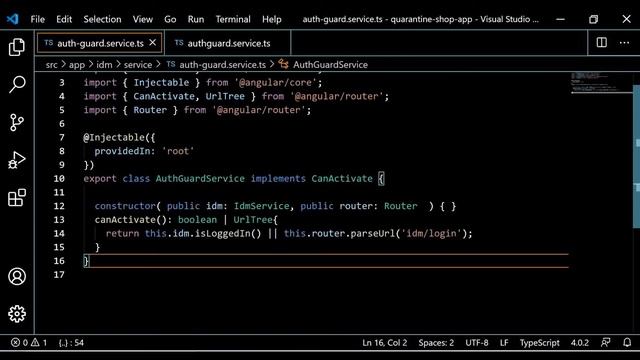640x360 pixels.
Task: Change end of line sequence LF
Action: click(504, 342)
